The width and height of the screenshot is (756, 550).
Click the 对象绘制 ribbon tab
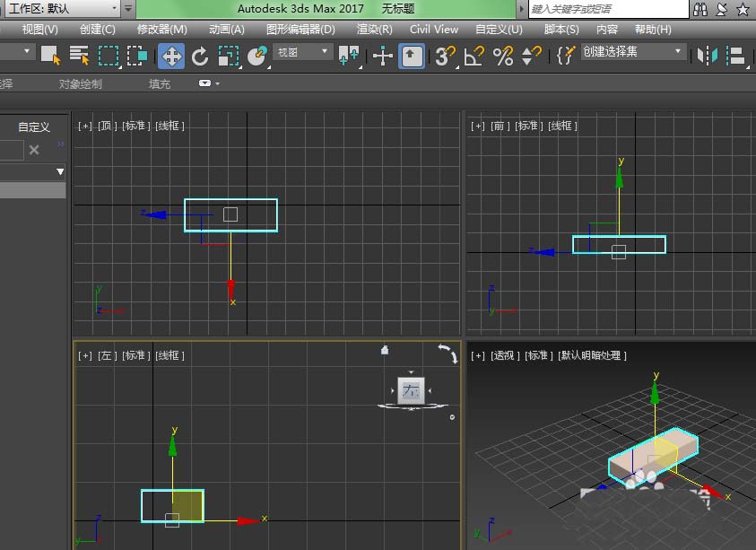[x=80, y=83]
